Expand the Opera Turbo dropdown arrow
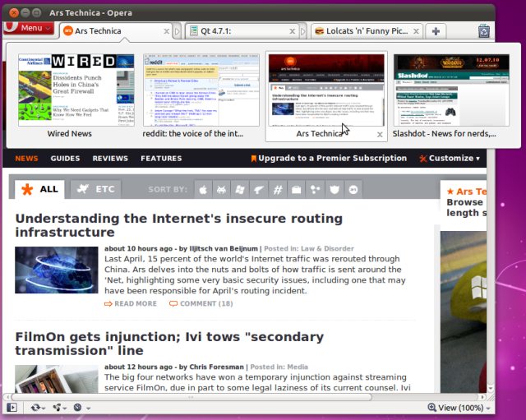Screen dimensions: 526x420 point(88,408)
